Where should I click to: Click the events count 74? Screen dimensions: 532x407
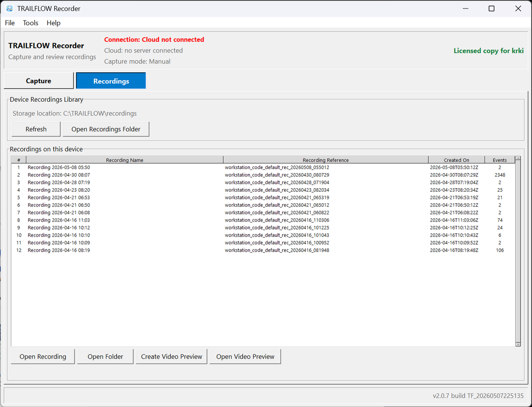coord(500,220)
